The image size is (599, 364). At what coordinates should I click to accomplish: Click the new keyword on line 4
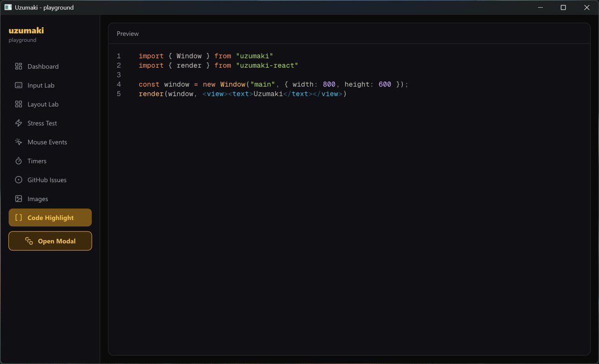tap(209, 84)
